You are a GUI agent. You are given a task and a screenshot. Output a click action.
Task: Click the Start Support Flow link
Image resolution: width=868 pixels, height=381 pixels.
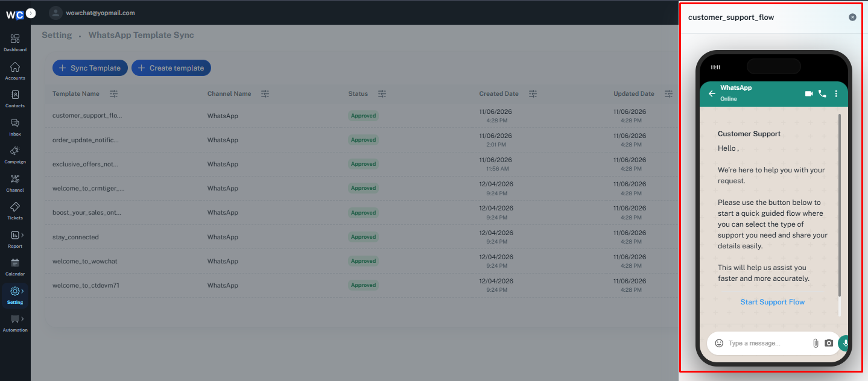773,302
